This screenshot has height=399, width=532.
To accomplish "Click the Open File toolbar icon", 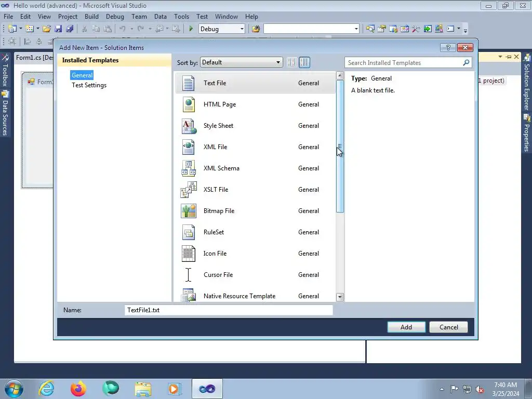I will point(47,29).
